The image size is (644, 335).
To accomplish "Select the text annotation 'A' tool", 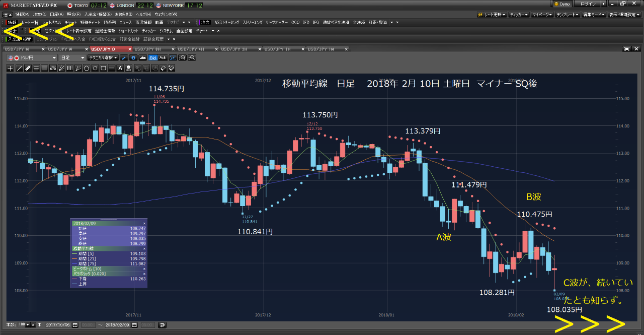I will [120, 68].
